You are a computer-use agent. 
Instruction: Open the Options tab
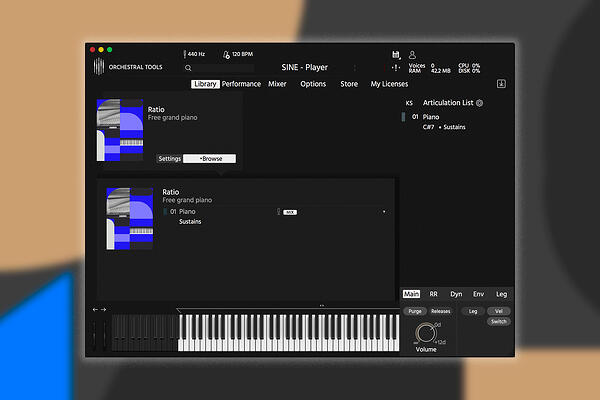coord(313,84)
